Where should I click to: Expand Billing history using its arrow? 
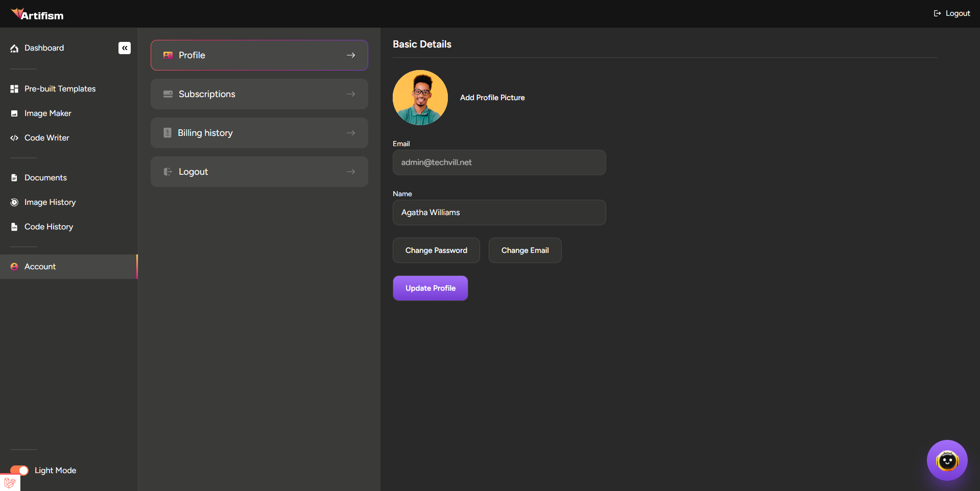pos(351,133)
